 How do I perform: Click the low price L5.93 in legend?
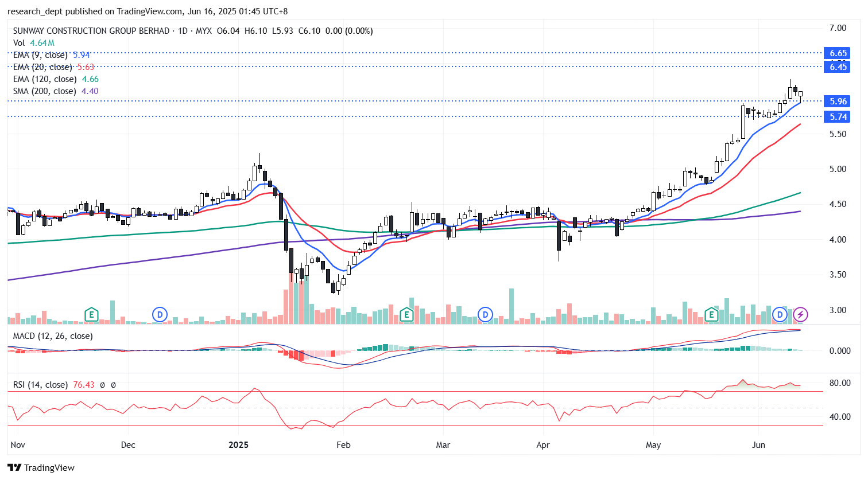click(282, 31)
